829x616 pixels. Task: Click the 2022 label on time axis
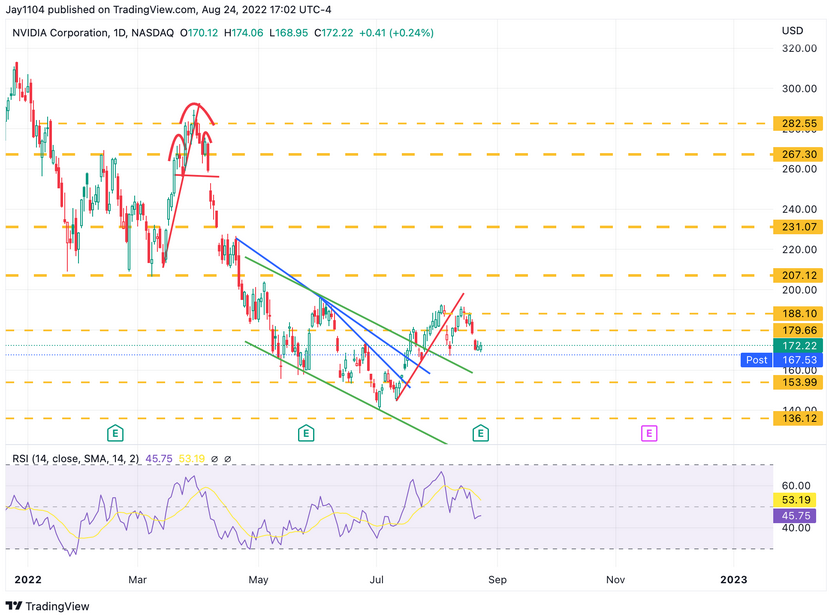(x=28, y=580)
